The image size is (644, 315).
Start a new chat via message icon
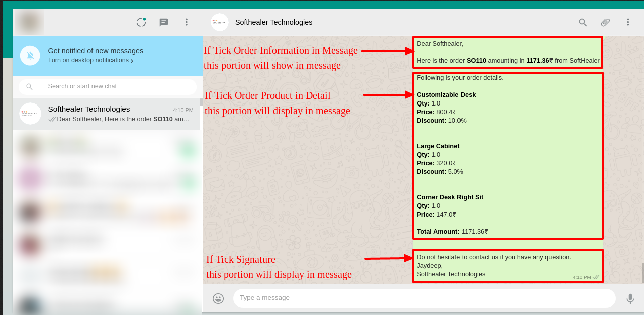[164, 22]
